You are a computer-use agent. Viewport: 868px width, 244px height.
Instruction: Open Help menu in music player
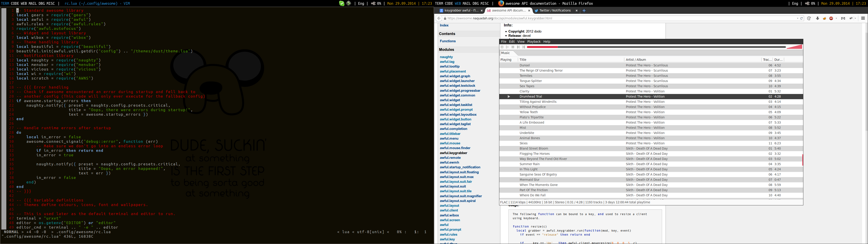pos(547,41)
